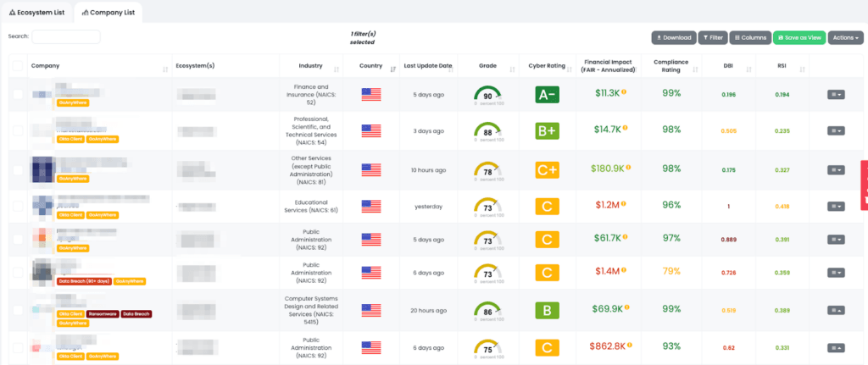Sort table by Company column
Viewport: 868px width, 365px height.
(x=165, y=69)
